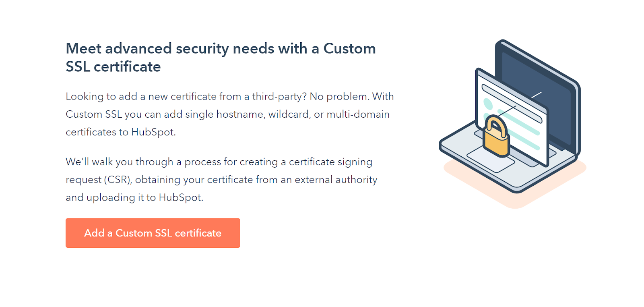644x307 pixels.
Task: Click the text 'and uploading it to HubSpot.'
Action: click(x=134, y=197)
